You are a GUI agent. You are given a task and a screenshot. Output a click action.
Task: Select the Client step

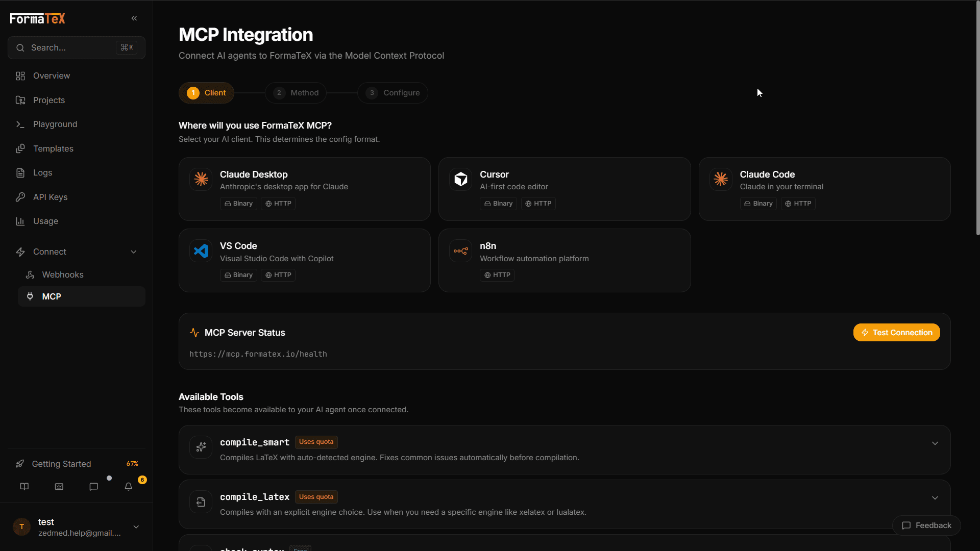click(x=206, y=93)
